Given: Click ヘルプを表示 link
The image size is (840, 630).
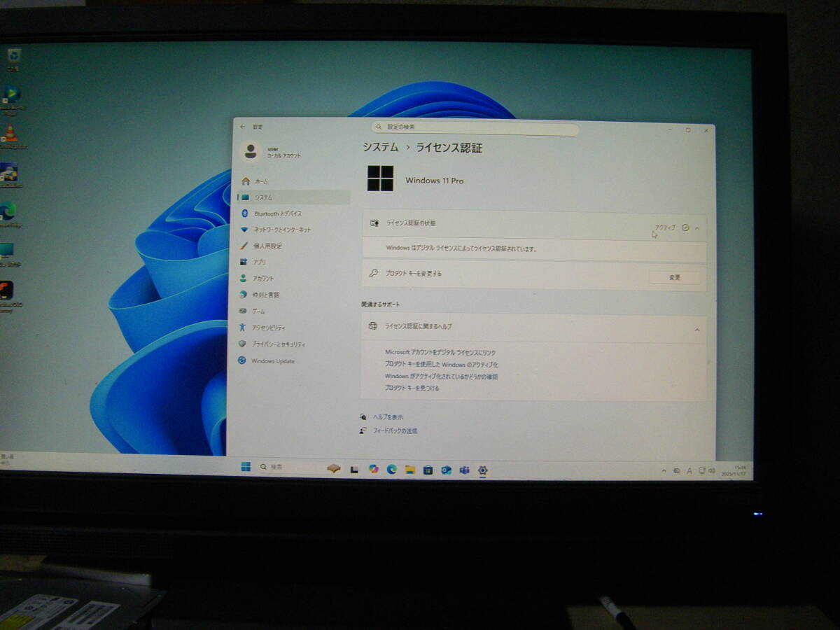Looking at the screenshot, I should [x=388, y=417].
